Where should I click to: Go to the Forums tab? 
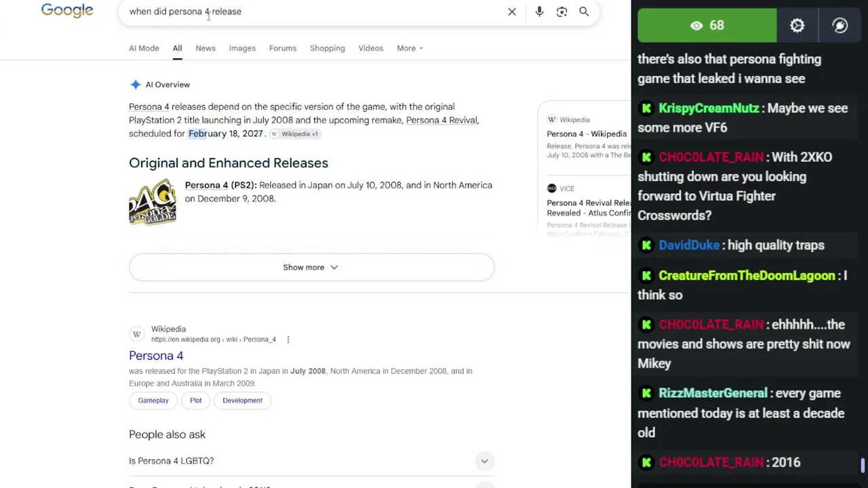point(283,48)
